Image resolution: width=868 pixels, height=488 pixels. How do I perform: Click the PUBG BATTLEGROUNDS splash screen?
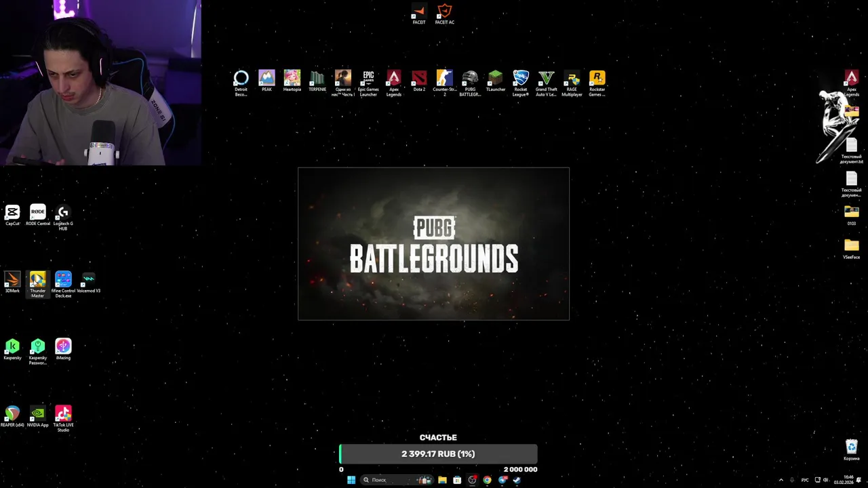pyautogui.click(x=433, y=244)
